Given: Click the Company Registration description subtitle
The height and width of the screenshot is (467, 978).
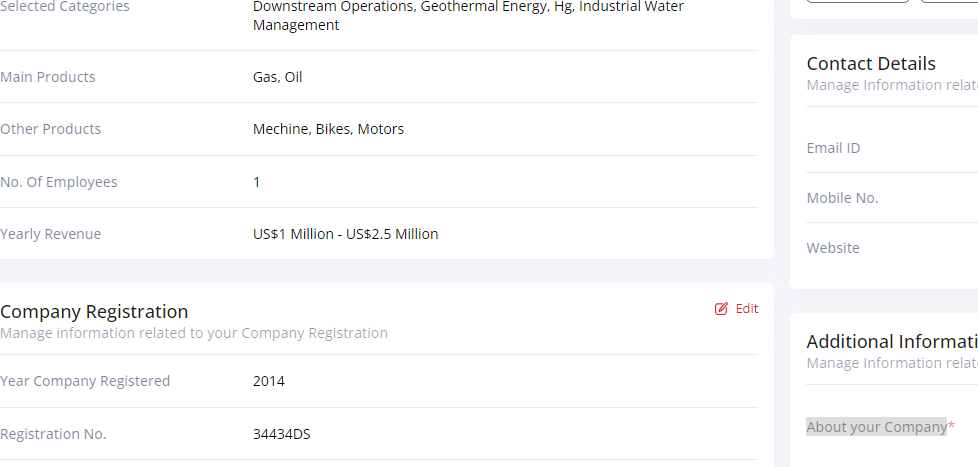Looking at the screenshot, I should tap(194, 333).
